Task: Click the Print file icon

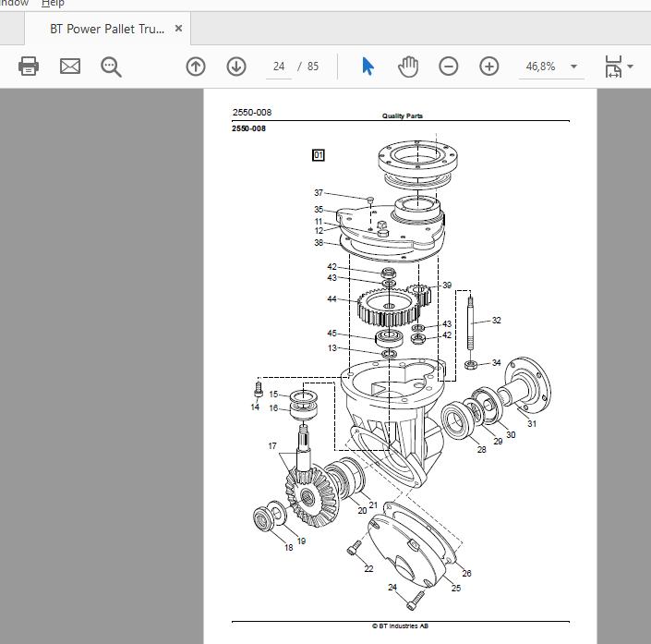Action: click(29, 66)
